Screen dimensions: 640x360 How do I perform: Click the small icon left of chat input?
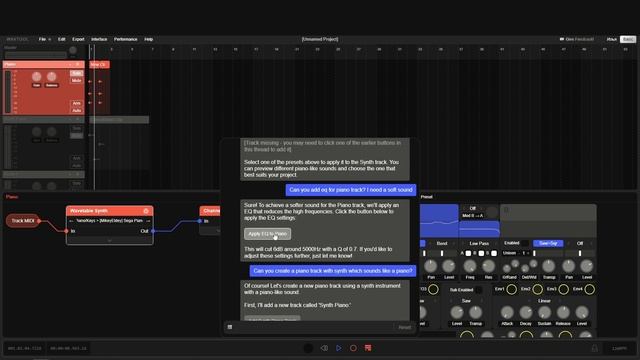click(x=230, y=327)
